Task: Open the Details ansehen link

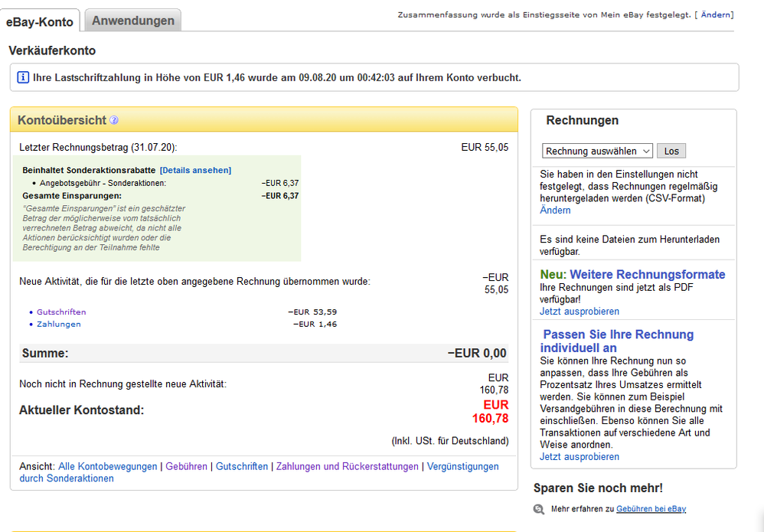Action: [x=195, y=170]
